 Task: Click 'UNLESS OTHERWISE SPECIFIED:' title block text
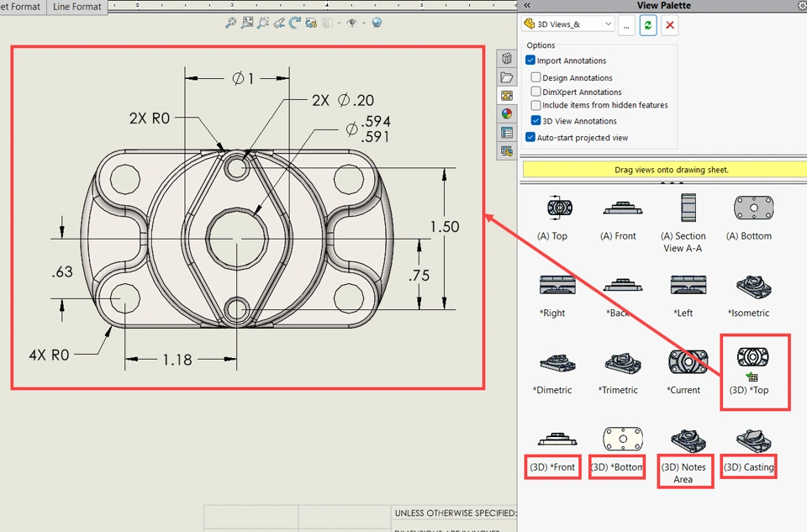[456, 513]
